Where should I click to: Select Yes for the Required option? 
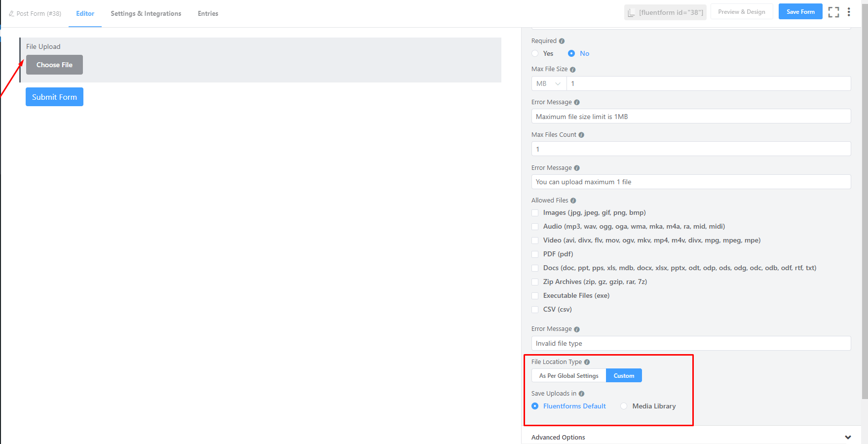(535, 53)
